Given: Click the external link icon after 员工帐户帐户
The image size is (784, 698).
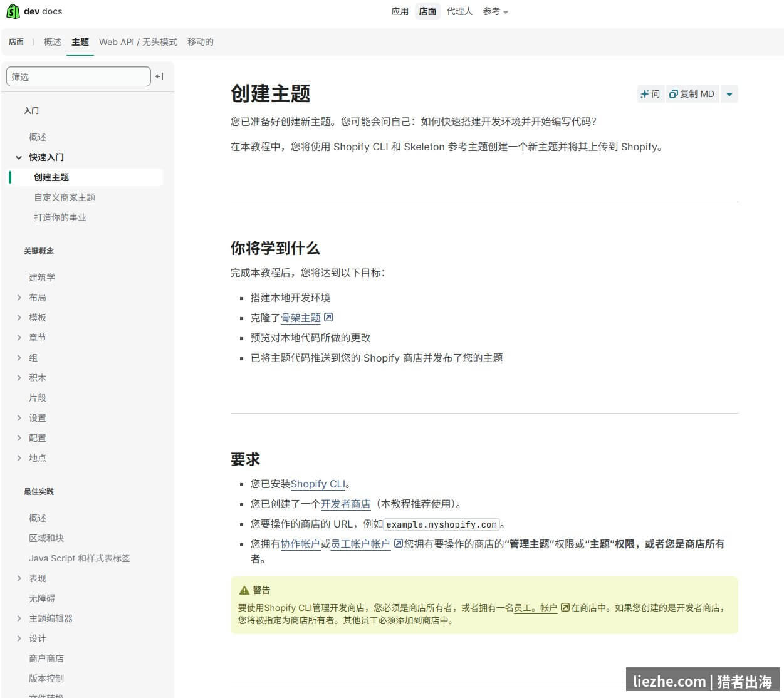Looking at the screenshot, I should click(398, 543).
